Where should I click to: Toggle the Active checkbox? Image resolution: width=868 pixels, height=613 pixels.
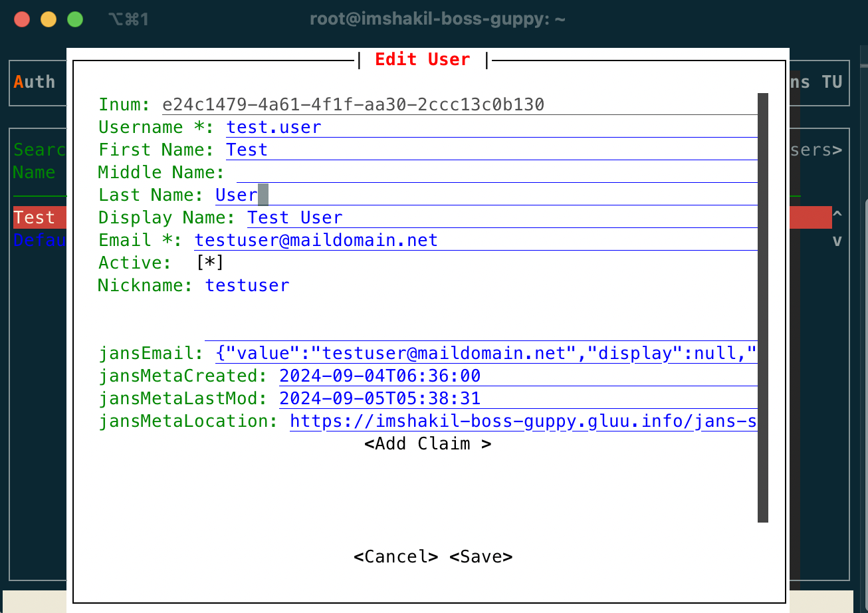[x=210, y=263]
